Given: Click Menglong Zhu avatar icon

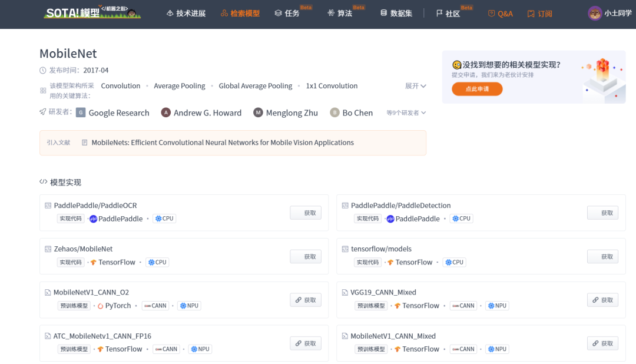Looking at the screenshot, I should tap(258, 112).
